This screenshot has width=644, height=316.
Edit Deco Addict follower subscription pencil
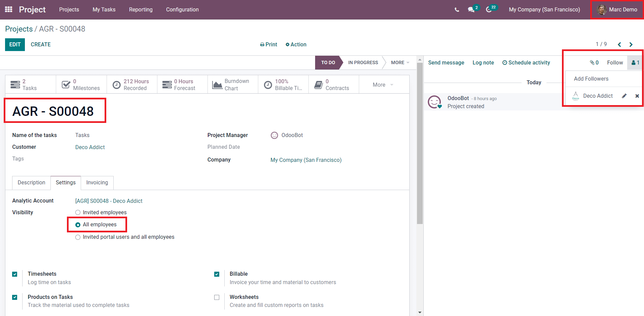coord(624,96)
